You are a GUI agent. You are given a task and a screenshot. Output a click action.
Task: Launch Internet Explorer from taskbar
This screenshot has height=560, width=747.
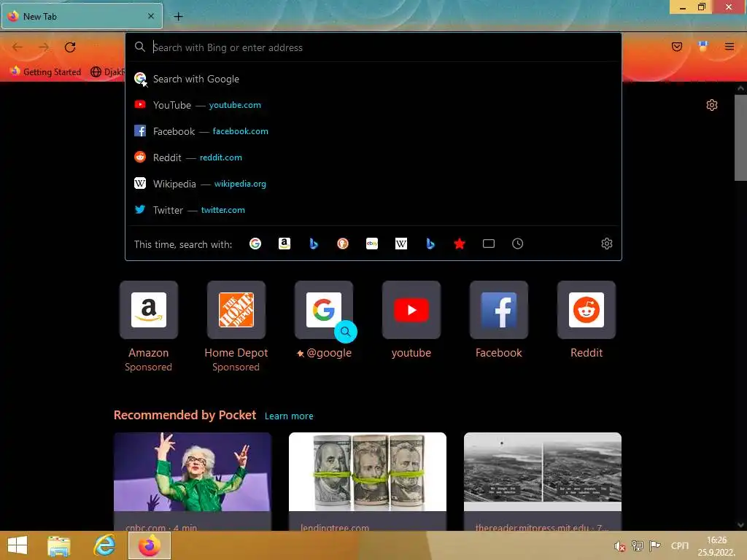point(104,545)
